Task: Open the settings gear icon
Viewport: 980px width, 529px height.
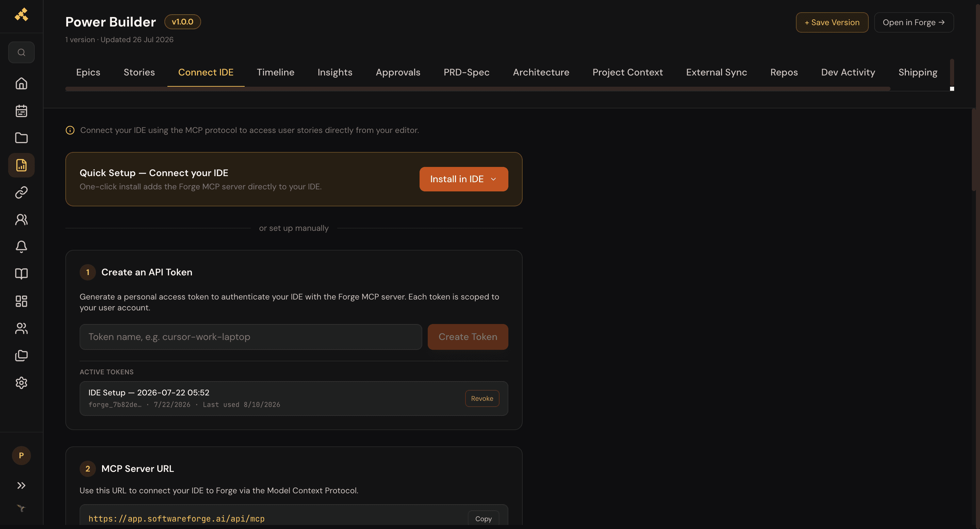Action: click(x=21, y=383)
